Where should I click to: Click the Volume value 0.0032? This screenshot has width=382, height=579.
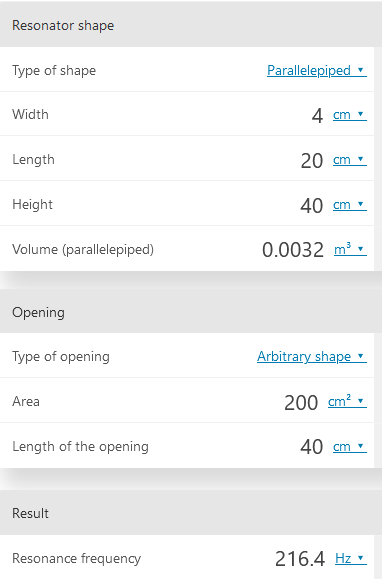[293, 250]
